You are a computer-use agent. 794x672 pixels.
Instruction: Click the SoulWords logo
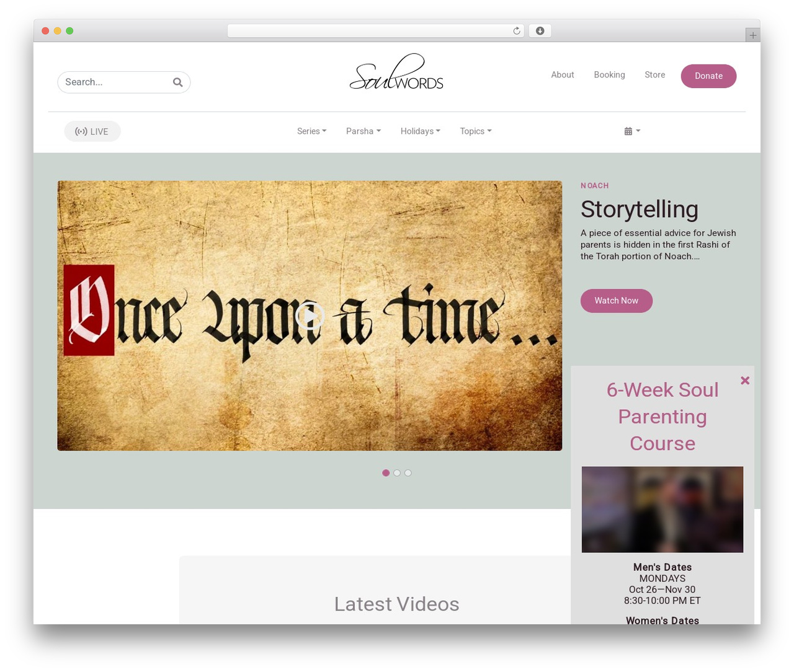point(396,73)
